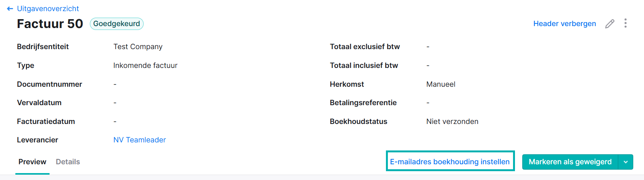This screenshot has width=644, height=180.
Task: Switch to the Details tab
Action: click(x=68, y=162)
